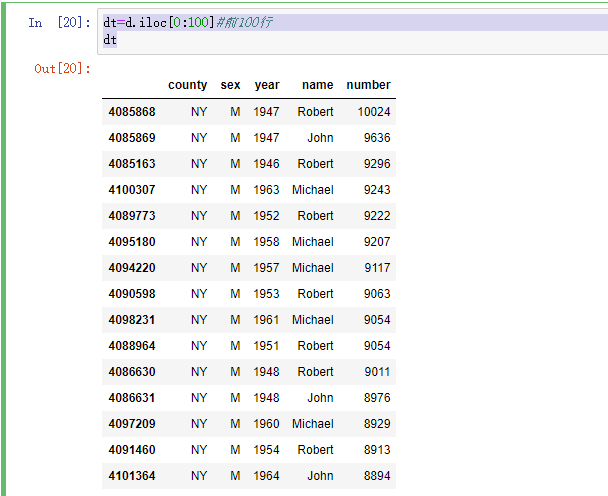
Task: Click year 1963 cell
Action: pyautogui.click(x=266, y=190)
